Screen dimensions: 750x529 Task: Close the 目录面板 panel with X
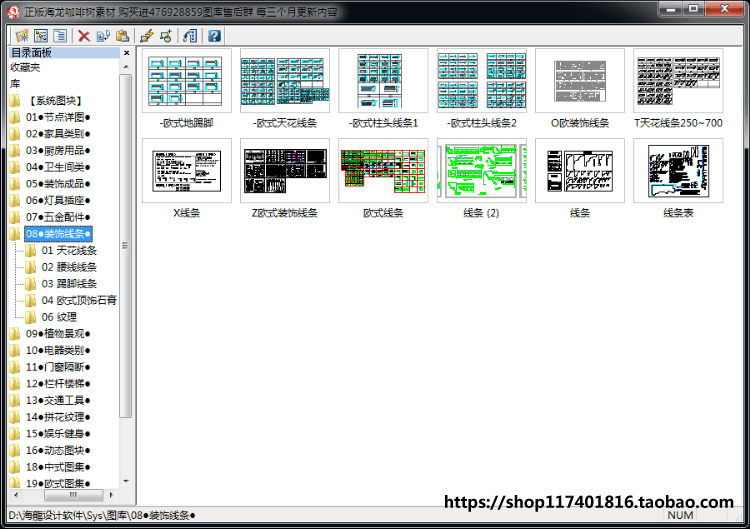(127, 53)
